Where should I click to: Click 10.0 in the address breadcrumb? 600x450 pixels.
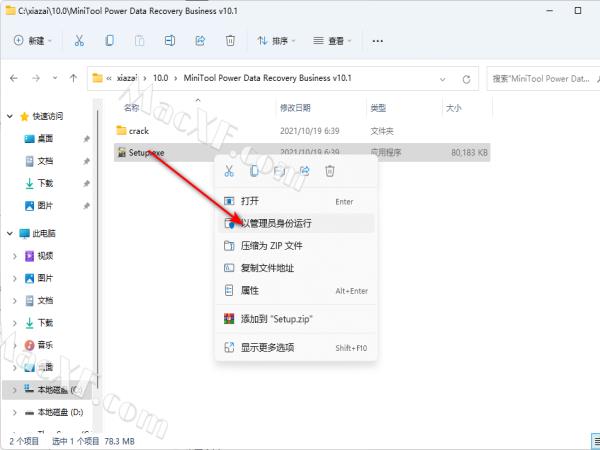(160, 78)
